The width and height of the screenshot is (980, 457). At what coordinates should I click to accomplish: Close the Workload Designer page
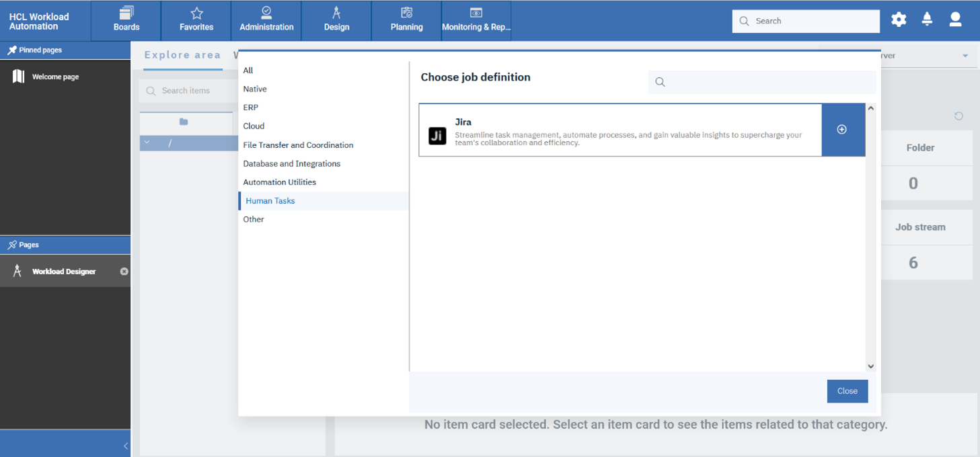click(x=124, y=272)
